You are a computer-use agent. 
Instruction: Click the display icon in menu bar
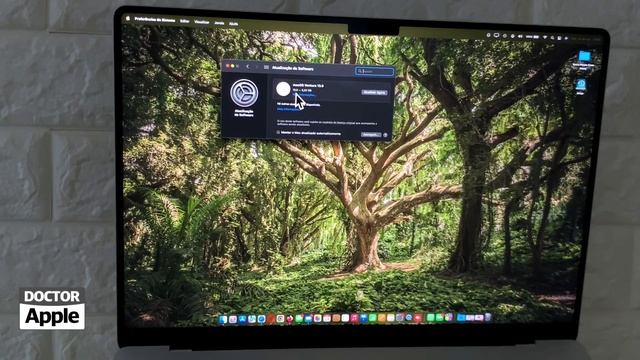(496, 36)
